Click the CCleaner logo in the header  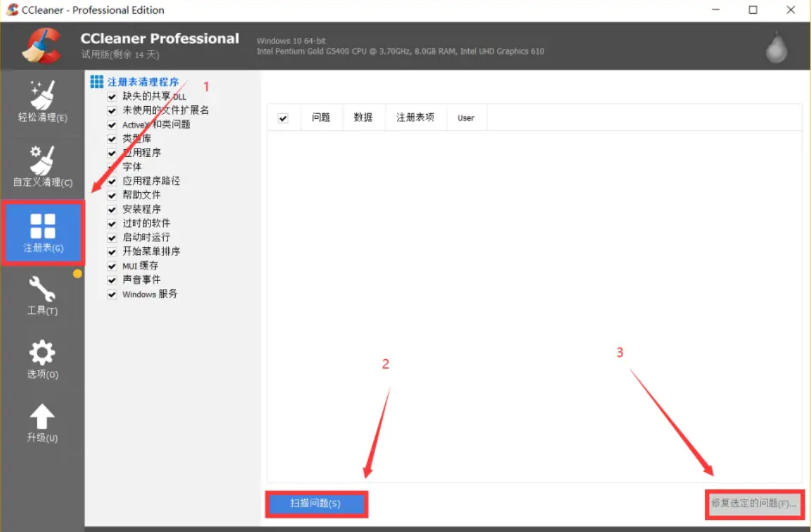41,46
